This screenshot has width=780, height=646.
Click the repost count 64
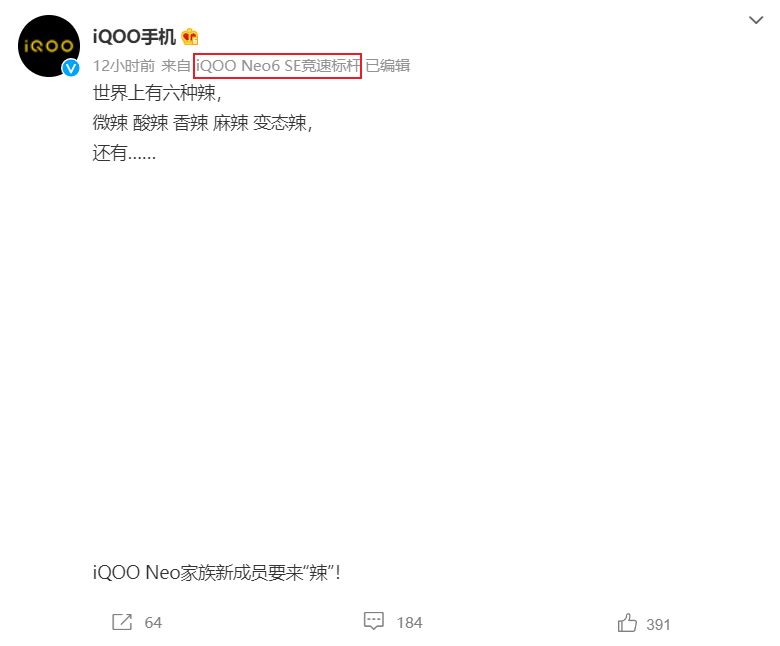[153, 623]
